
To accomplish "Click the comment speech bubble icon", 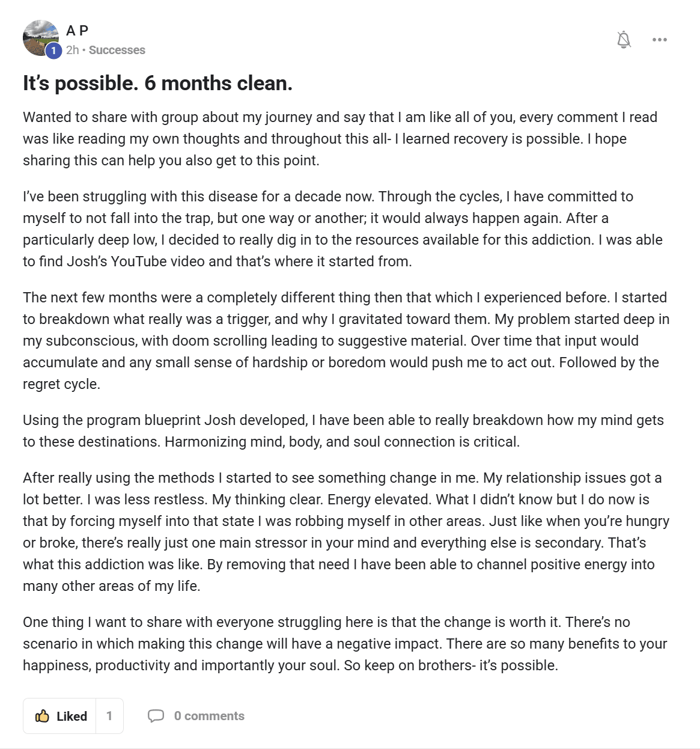I will pyautogui.click(x=156, y=716).
